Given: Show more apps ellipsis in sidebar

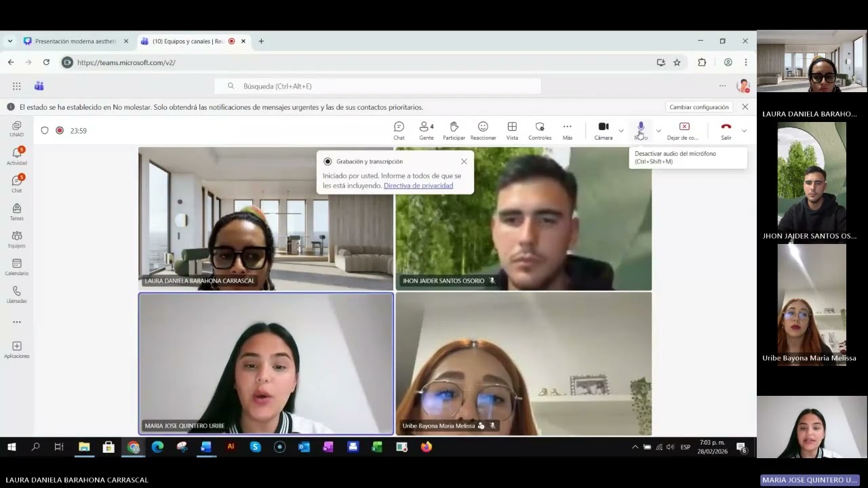Looking at the screenshot, I should 17,322.
